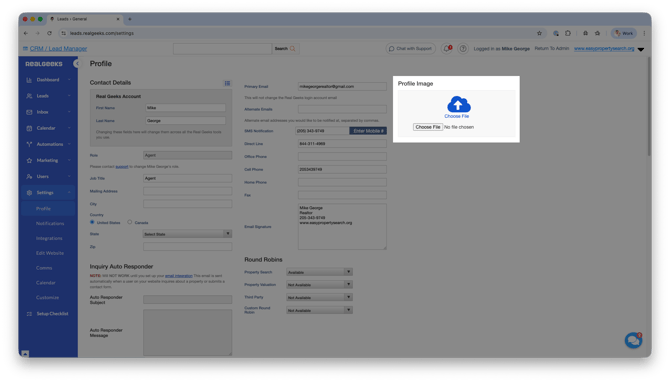Viewport: 670px width, 382px height.
Task: Open the Property Search round robin dropdown
Action: click(319, 272)
